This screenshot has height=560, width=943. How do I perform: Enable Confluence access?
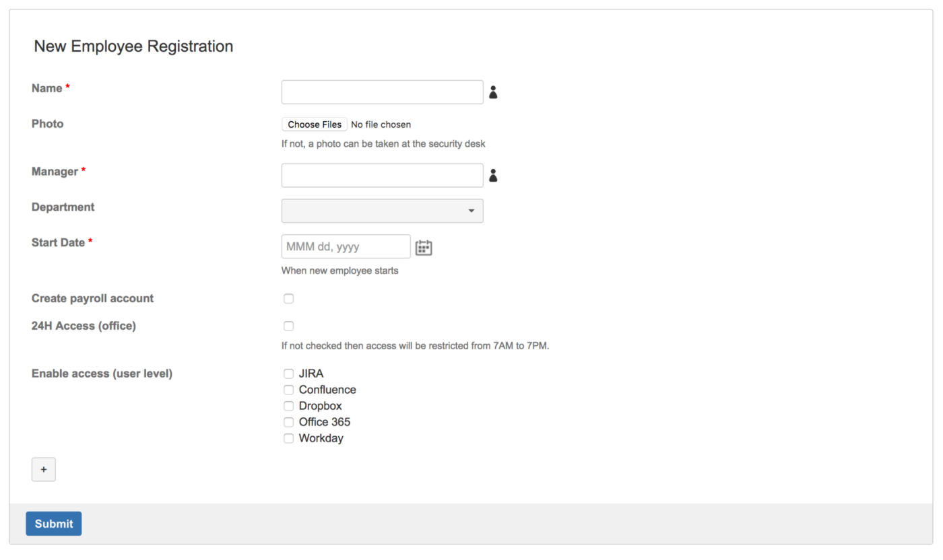[288, 390]
